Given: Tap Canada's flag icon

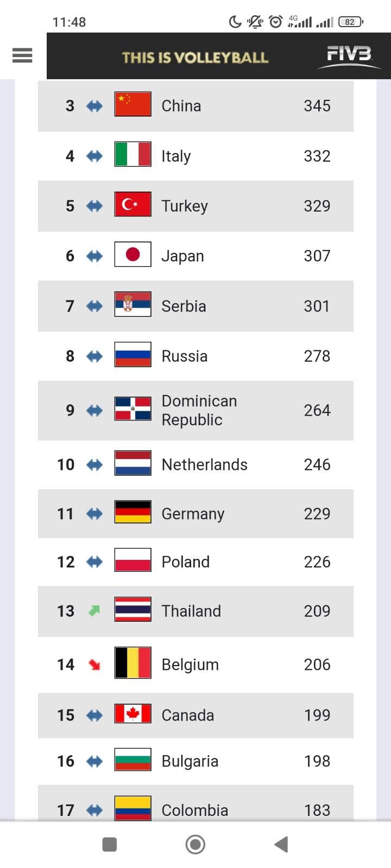Looking at the screenshot, I should [133, 714].
